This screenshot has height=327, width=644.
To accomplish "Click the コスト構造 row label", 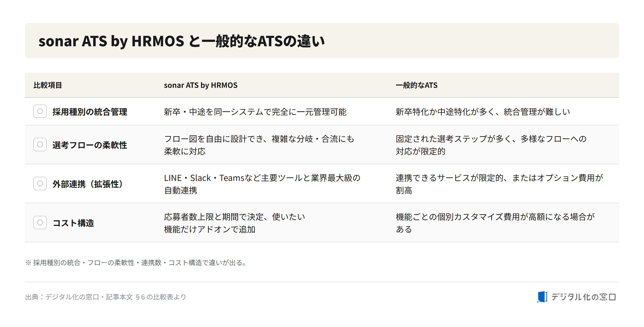I will tap(73, 223).
